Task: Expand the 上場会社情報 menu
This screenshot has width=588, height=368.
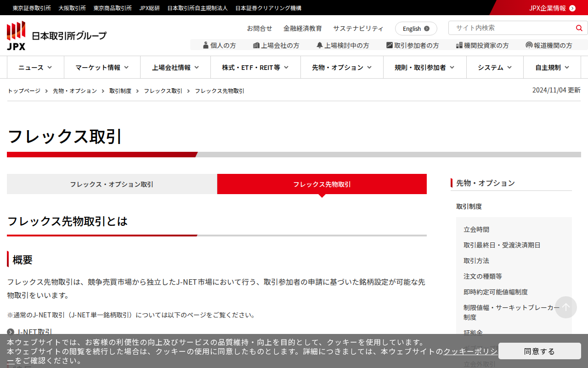Action: point(175,67)
